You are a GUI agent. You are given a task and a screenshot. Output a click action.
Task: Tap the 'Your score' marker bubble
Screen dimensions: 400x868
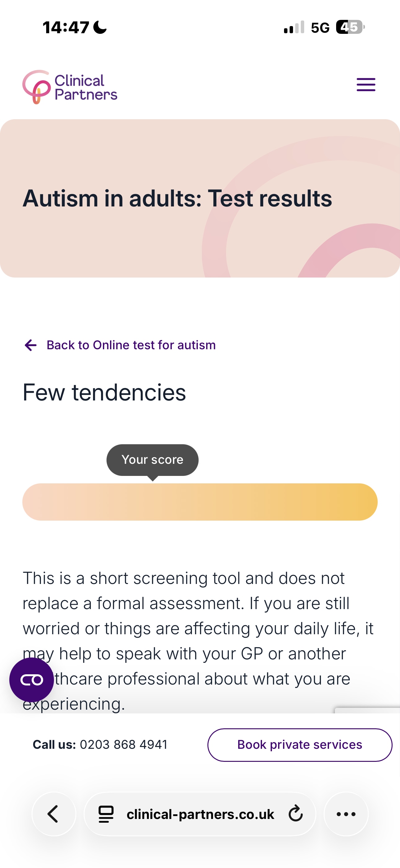(x=152, y=460)
